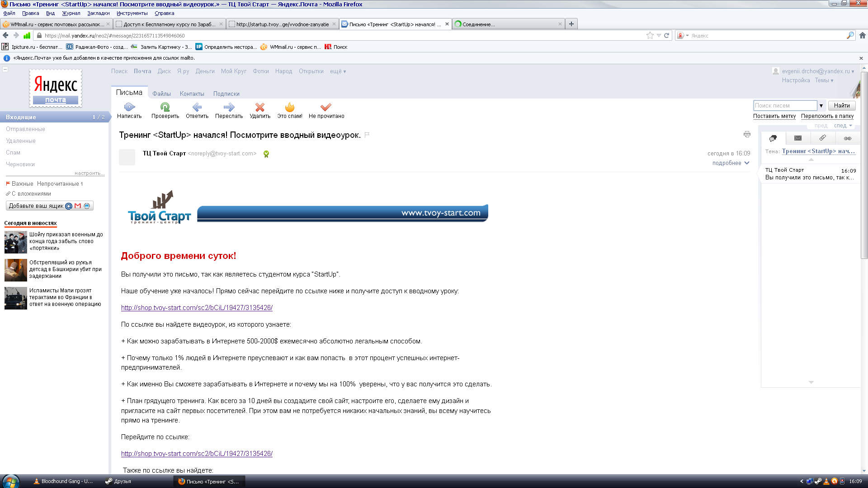Open the след. next message dropdown
This screenshot has height=488, width=868.
coord(843,126)
